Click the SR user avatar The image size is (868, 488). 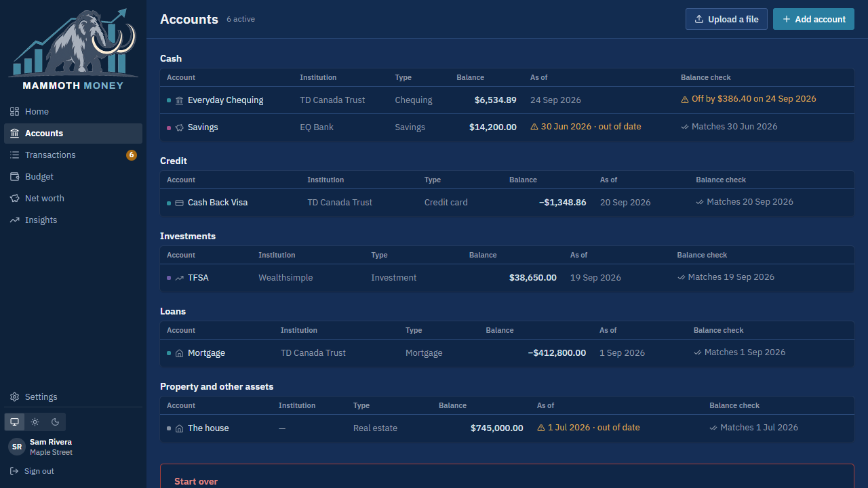click(x=17, y=447)
